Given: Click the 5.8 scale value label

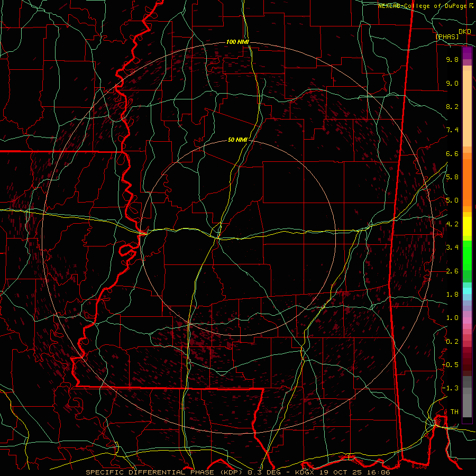Looking at the screenshot, I should click(x=452, y=177).
